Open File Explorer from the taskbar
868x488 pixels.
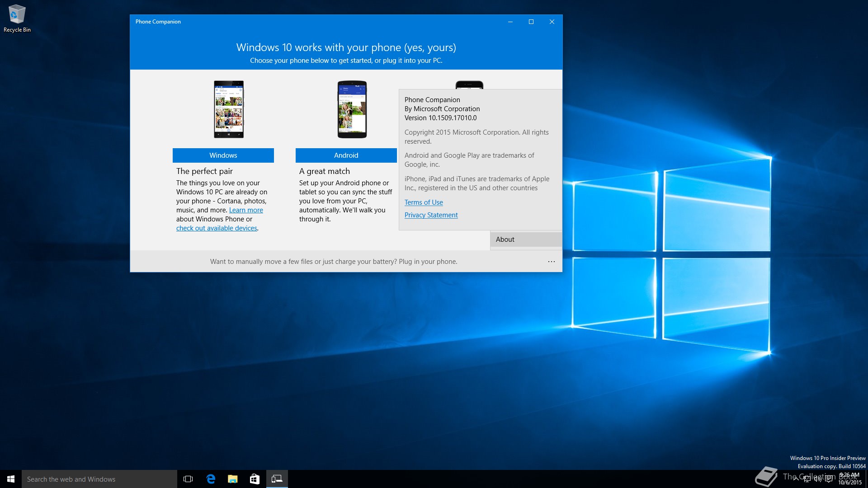232,479
